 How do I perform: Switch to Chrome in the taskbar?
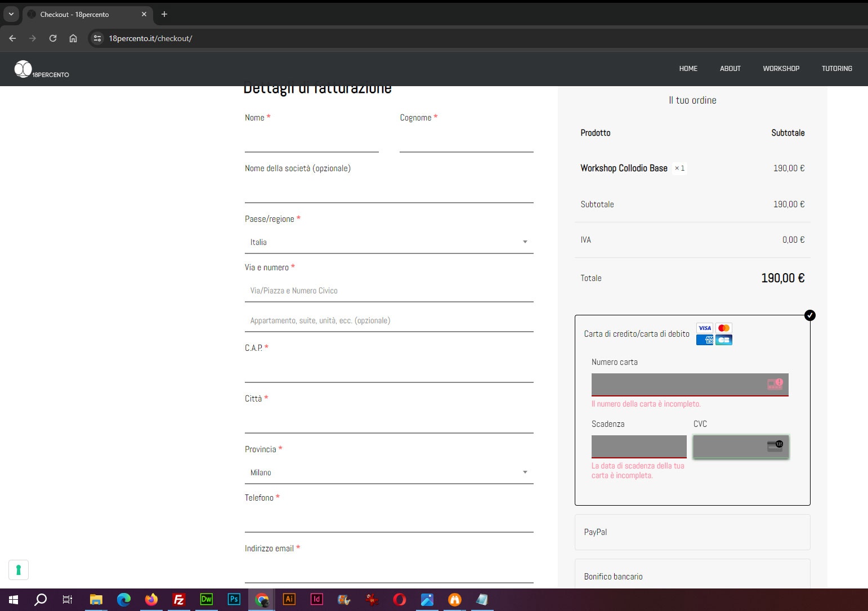262,600
